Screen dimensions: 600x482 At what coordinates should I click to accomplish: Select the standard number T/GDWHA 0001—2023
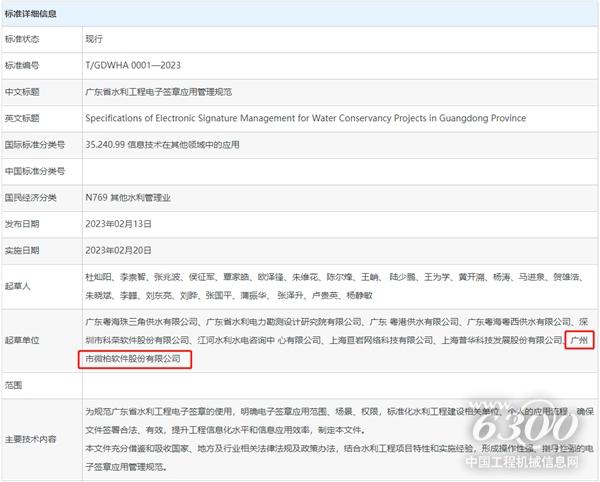click(x=134, y=66)
